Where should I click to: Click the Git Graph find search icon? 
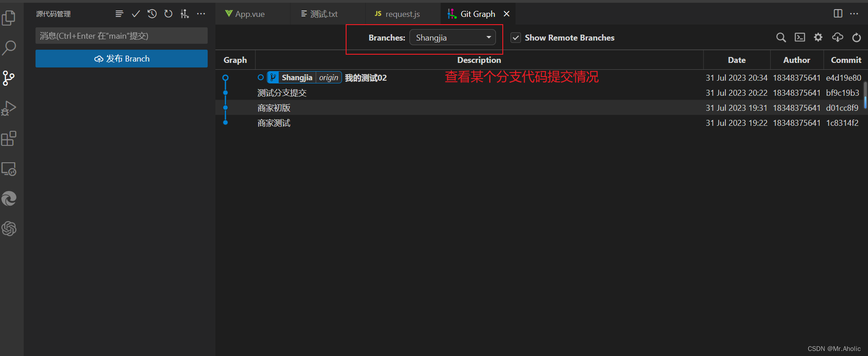pos(781,37)
